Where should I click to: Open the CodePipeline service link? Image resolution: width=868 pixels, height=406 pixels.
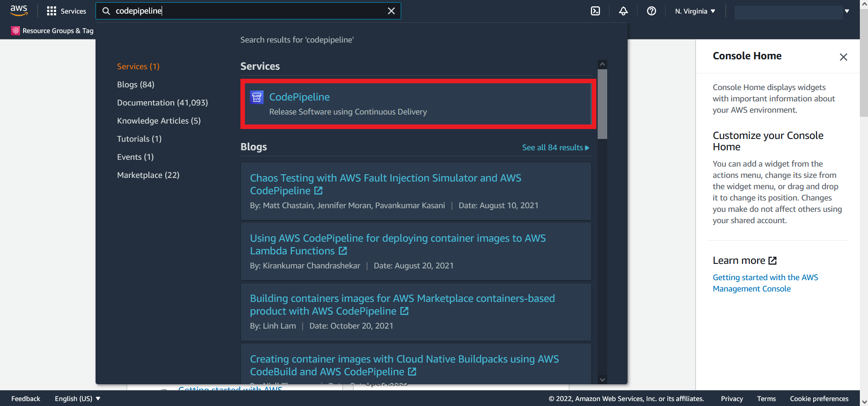point(299,97)
